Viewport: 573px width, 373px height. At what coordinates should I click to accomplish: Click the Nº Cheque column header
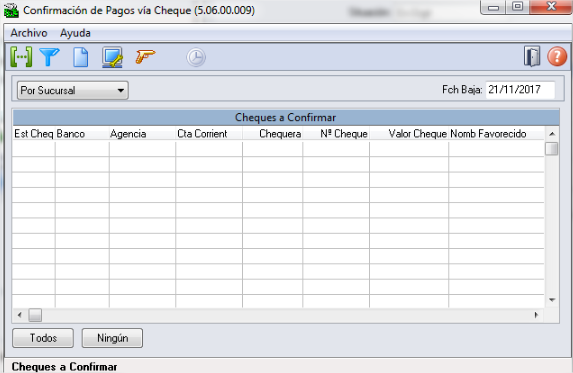click(x=336, y=134)
